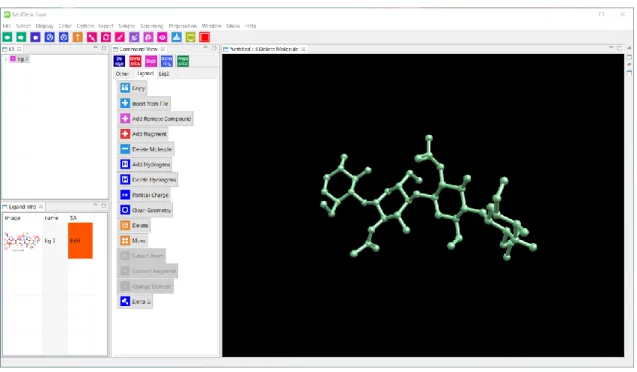
Task: Click the blue compass toolbar icon
Action: click(x=50, y=37)
